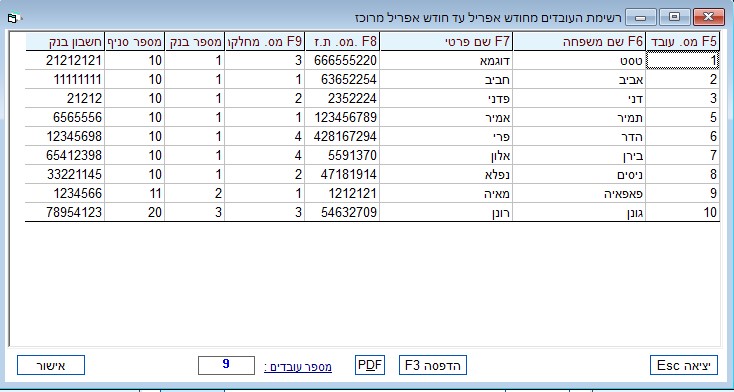The image size is (734, 392).
Task: Select first name נפלא
Action: coord(447,174)
